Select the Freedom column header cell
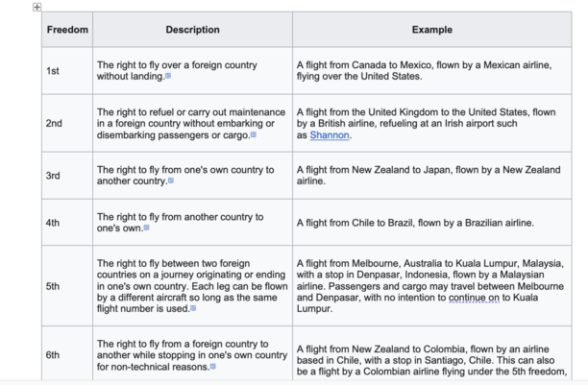The width and height of the screenshot is (588, 385). pos(67,30)
